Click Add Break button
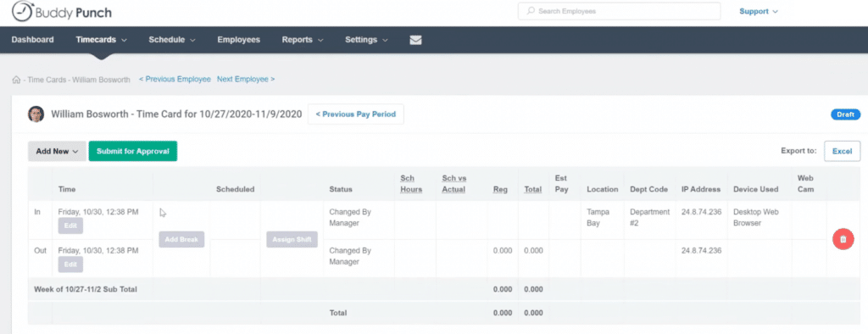 click(181, 239)
